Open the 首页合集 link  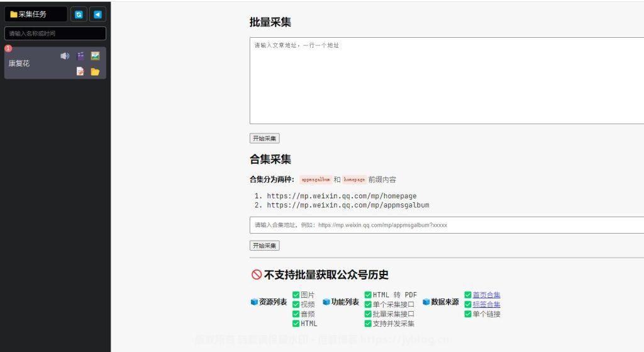click(x=486, y=295)
